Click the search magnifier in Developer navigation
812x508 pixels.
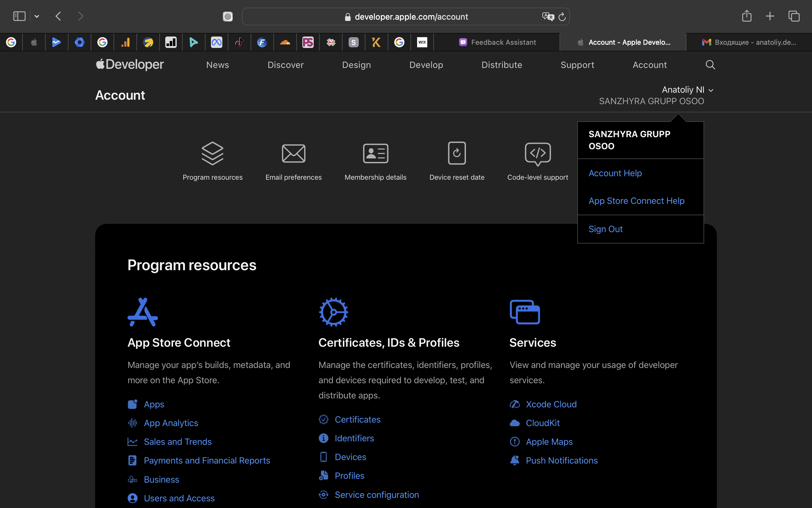pos(710,64)
